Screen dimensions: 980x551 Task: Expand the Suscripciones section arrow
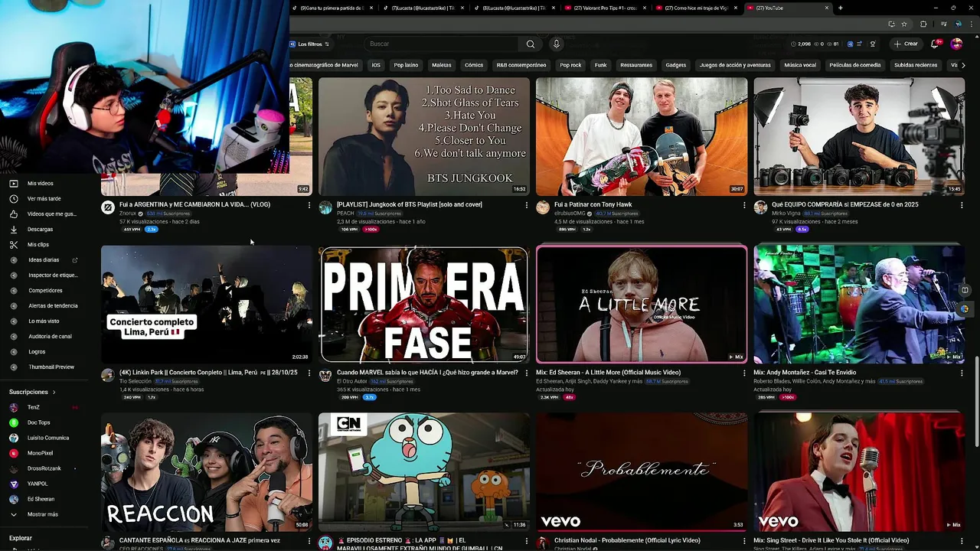tap(54, 393)
